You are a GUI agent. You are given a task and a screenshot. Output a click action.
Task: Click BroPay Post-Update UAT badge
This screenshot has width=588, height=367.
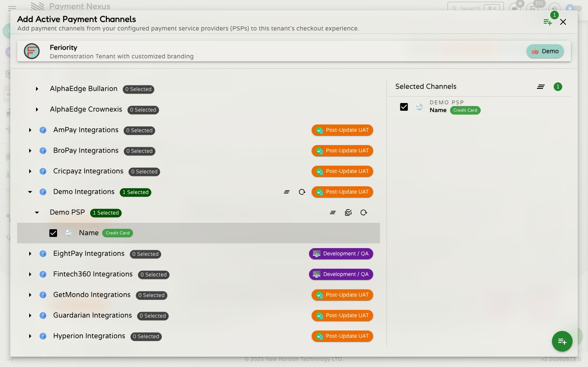[x=342, y=151]
